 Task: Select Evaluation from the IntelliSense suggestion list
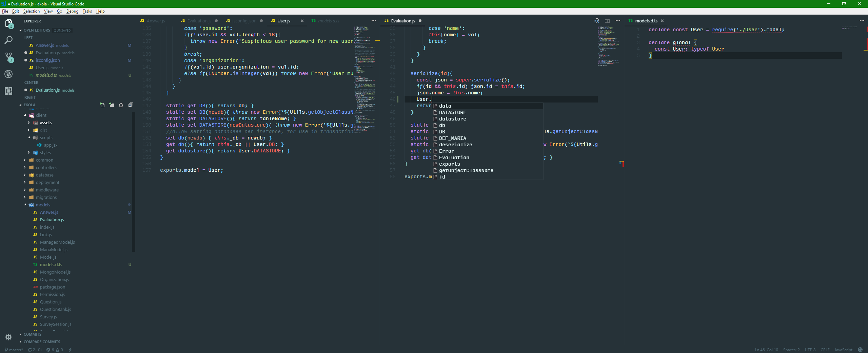(454, 157)
